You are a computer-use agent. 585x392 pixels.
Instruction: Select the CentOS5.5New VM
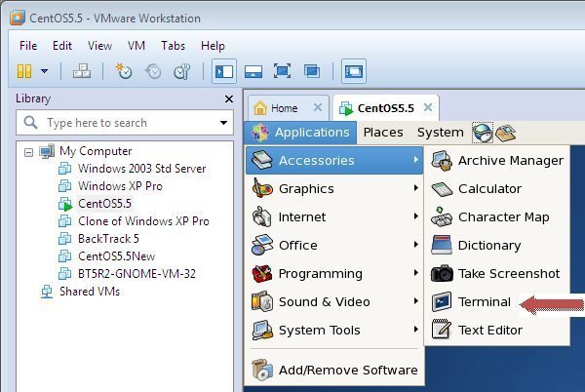(116, 256)
